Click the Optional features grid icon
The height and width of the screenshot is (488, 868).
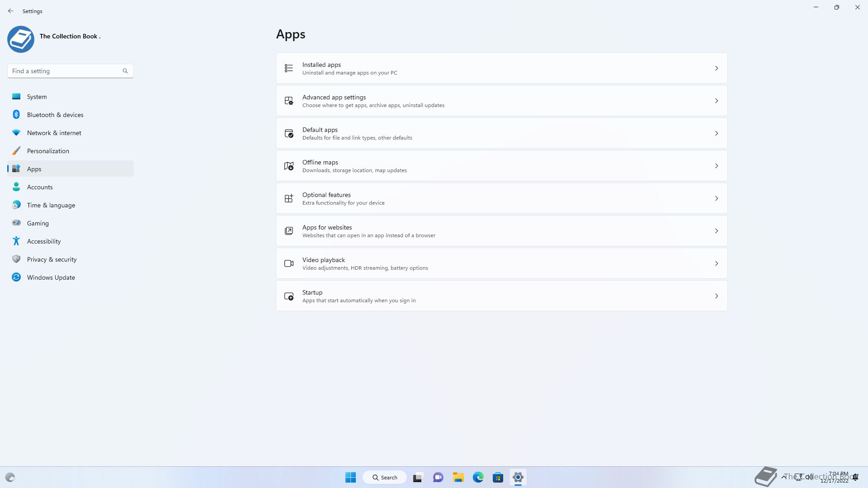289,198
